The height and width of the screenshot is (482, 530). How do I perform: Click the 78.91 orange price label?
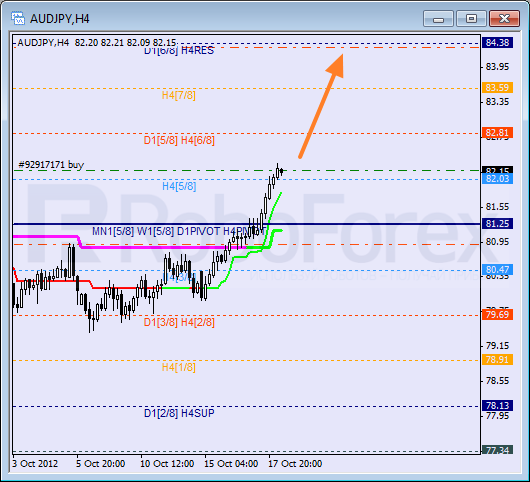[x=497, y=360]
